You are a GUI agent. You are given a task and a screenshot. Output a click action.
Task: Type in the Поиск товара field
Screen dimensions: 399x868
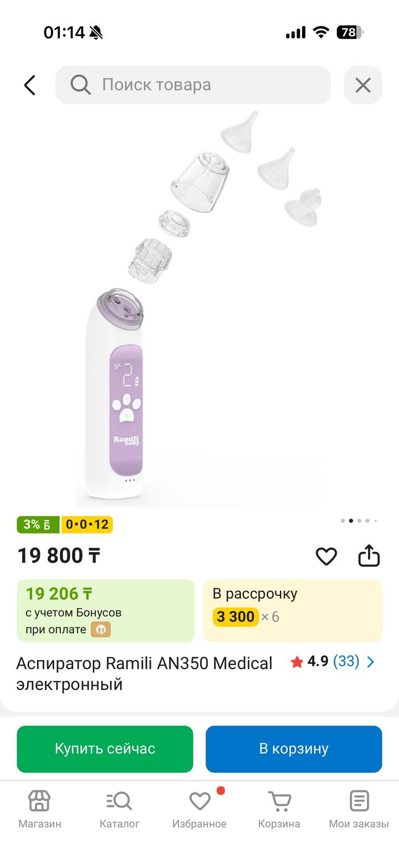(x=211, y=85)
